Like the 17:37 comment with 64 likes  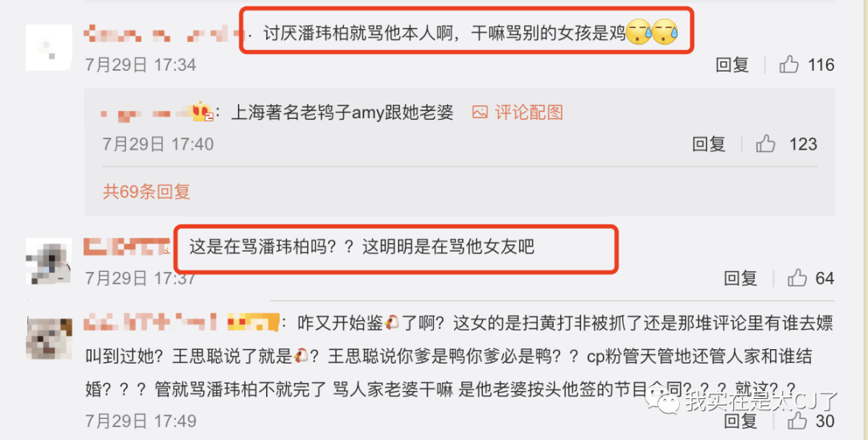coord(797,278)
